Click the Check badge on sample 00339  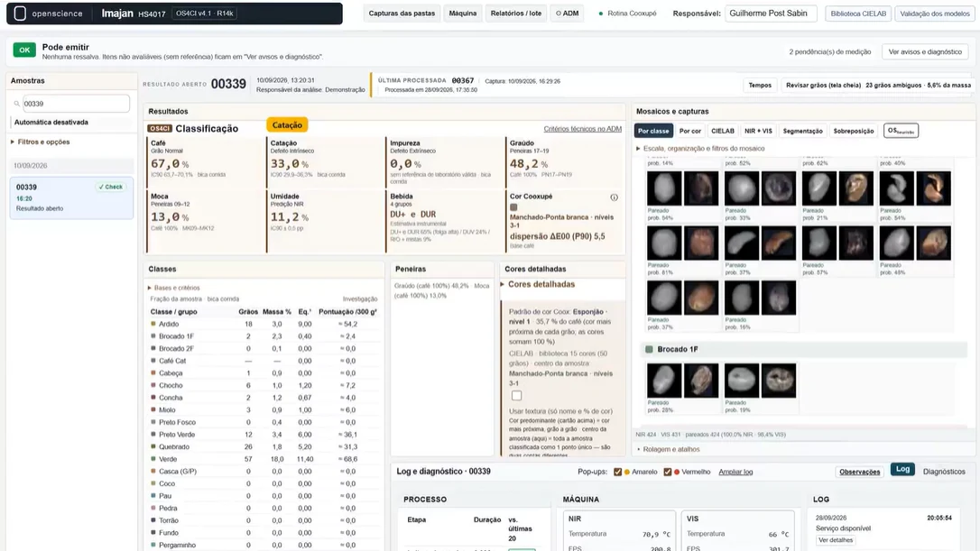coord(111,187)
